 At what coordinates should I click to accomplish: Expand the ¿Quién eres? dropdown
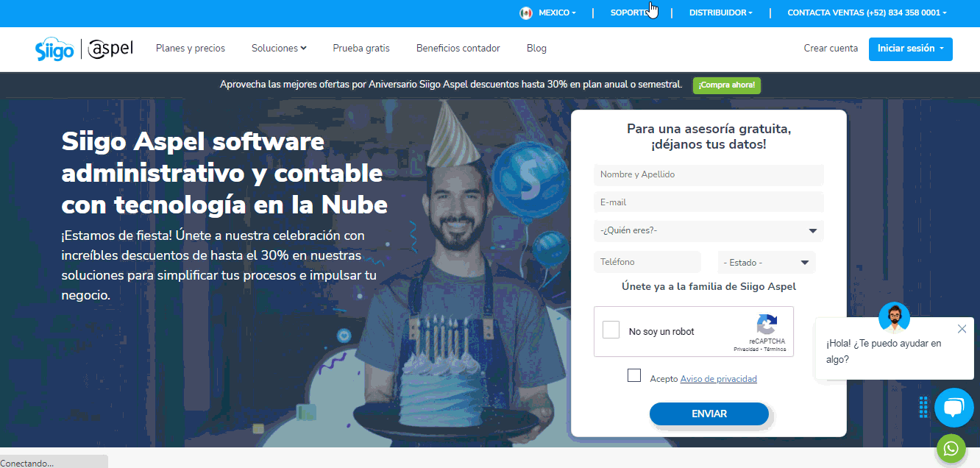click(x=709, y=231)
